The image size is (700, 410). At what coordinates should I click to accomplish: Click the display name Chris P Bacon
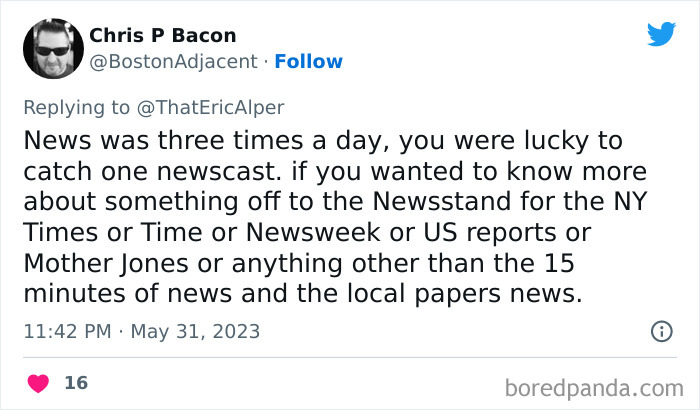click(163, 36)
